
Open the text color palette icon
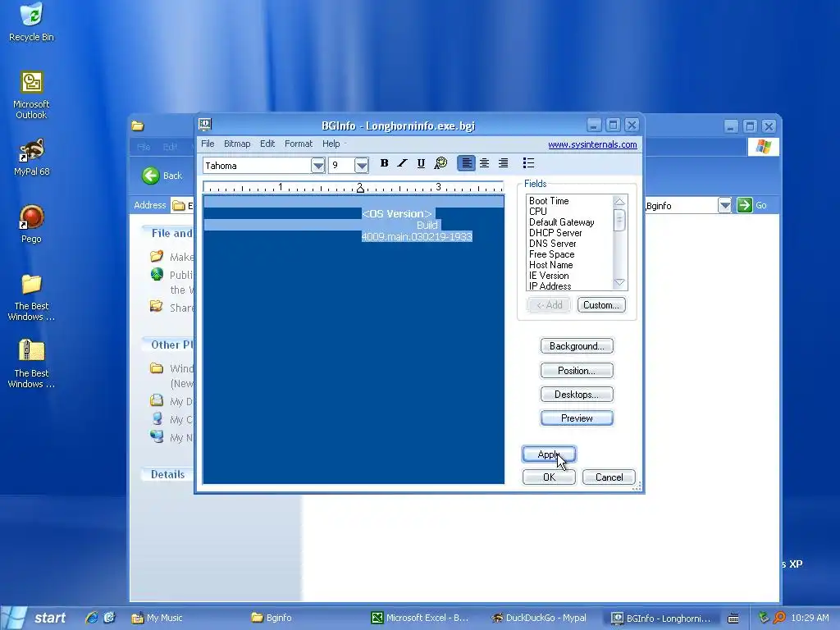441,163
